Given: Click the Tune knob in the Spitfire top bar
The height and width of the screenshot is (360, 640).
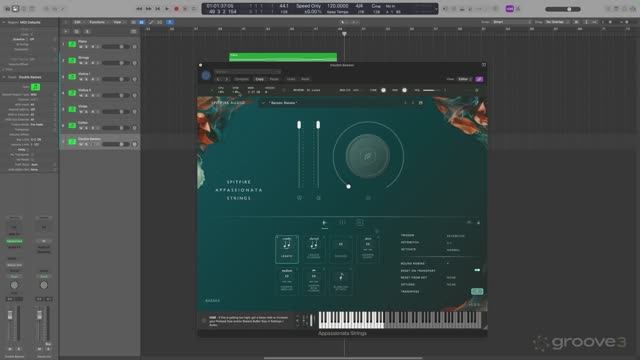Looking at the screenshot, I should [x=383, y=90].
